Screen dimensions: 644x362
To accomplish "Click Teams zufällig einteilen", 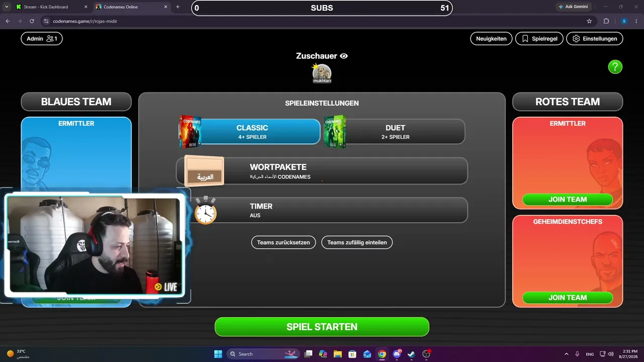I will [x=357, y=242].
